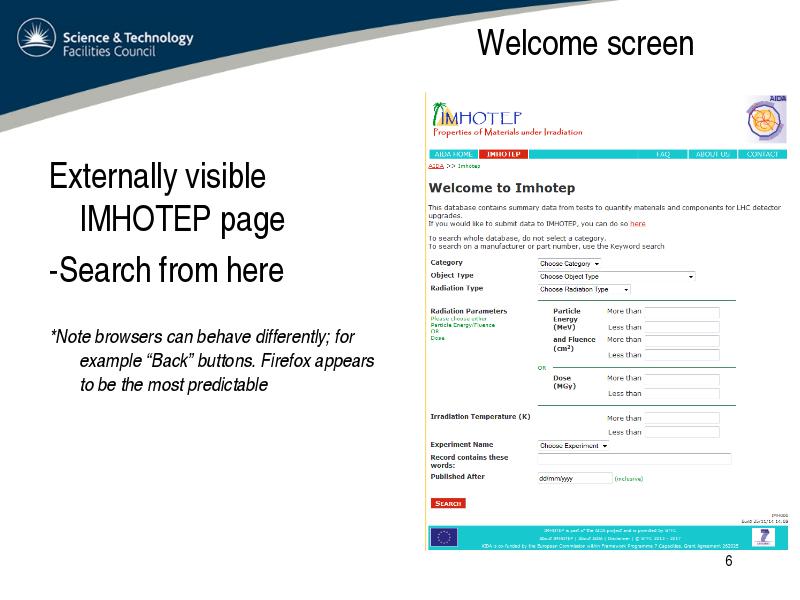Viewport: 800px width, 600px height.
Task: Click the '-Search from here' text
Action: pos(166,269)
